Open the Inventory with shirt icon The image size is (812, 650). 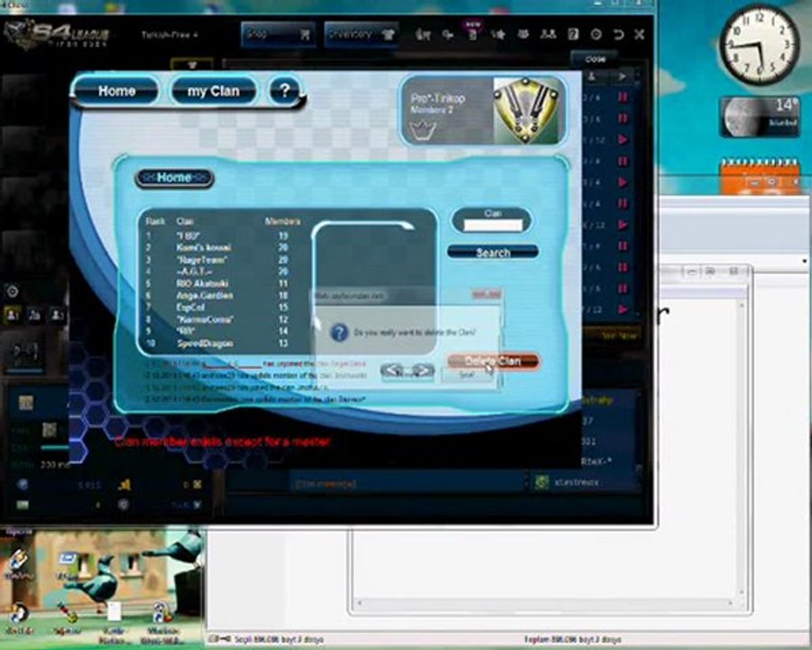[361, 34]
